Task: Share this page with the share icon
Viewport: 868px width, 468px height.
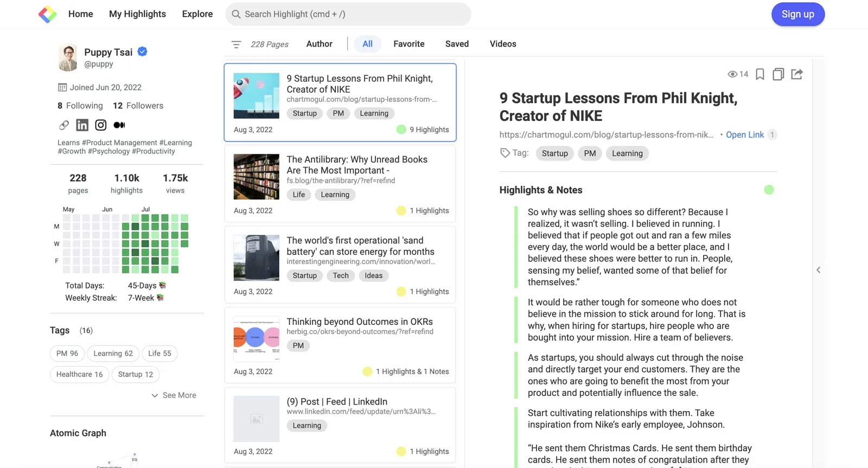Action: point(797,74)
